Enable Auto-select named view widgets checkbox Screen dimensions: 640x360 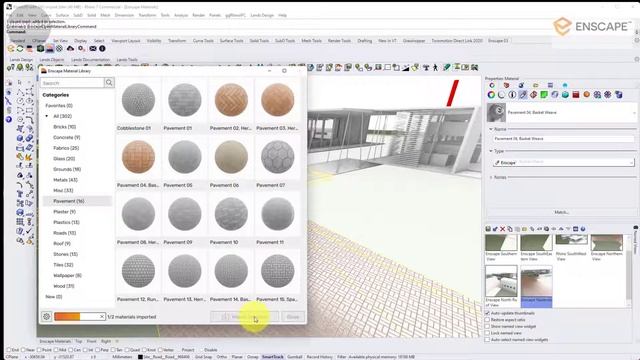[x=487, y=339]
